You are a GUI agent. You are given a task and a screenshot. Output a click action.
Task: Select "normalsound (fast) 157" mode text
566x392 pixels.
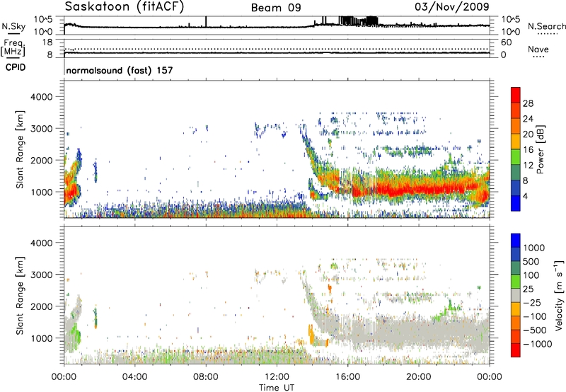pos(120,70)
